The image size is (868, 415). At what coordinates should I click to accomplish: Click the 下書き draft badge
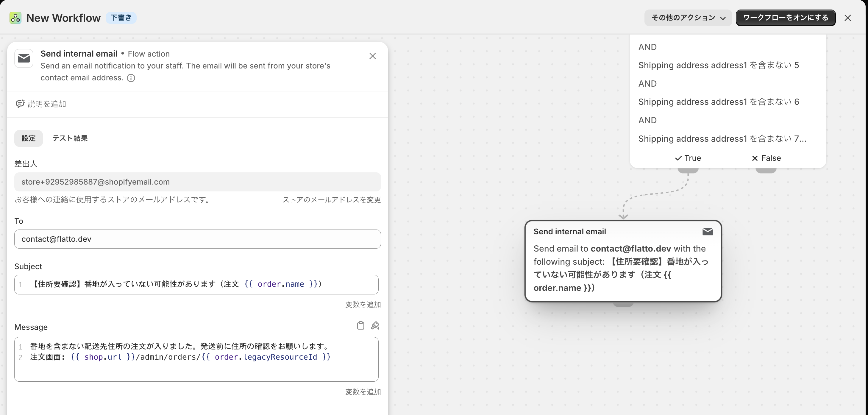[x=121, y=18]
